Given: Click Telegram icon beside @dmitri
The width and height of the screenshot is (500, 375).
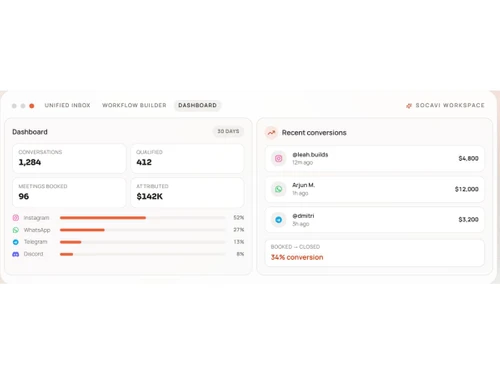Looking at the screenshot, I should (x=279, y=220).
